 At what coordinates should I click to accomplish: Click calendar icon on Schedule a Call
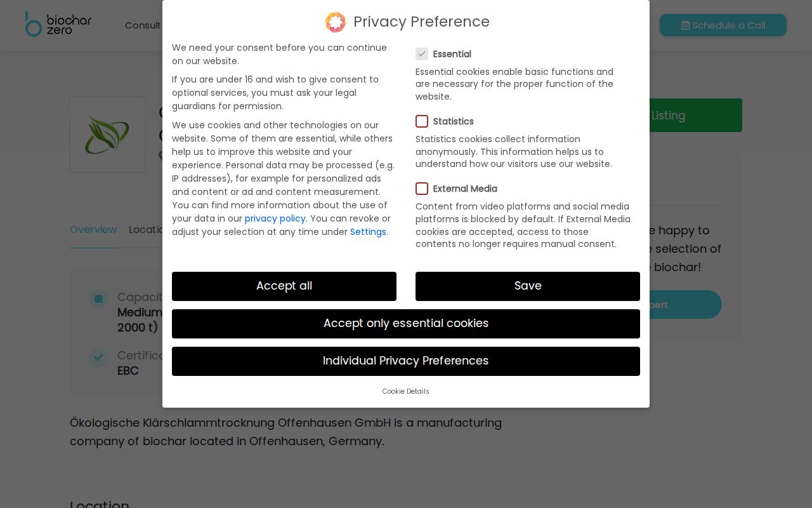tap(685, 25)
